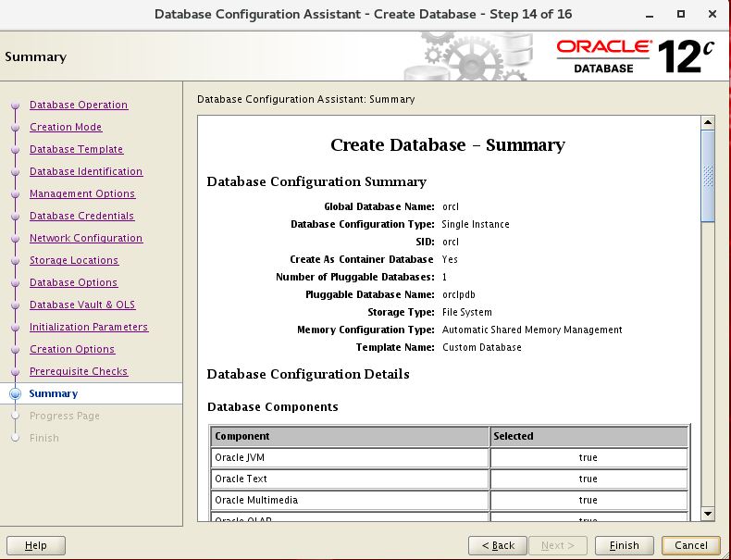Open Creation Options step
731x560 pixels.
72,349
